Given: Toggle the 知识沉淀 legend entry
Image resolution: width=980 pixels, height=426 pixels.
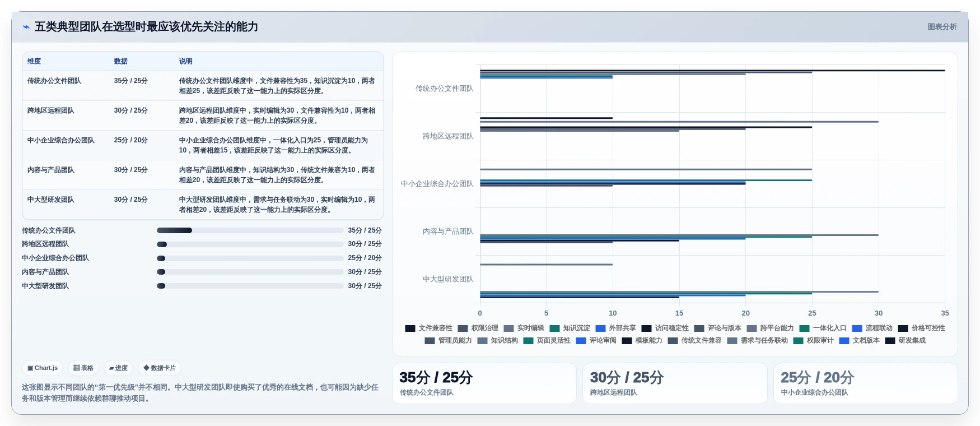Looking at the screenshot, I should 570,328.
